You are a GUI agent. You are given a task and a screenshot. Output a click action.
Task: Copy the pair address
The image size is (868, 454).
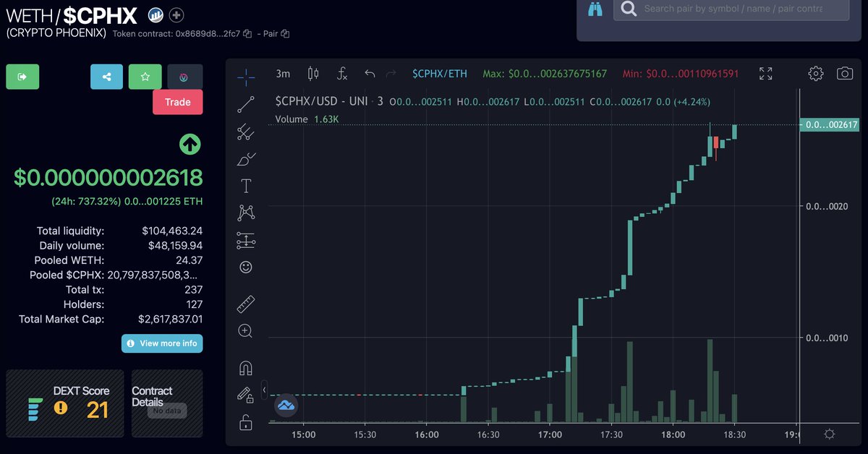(x=285, y=33)
